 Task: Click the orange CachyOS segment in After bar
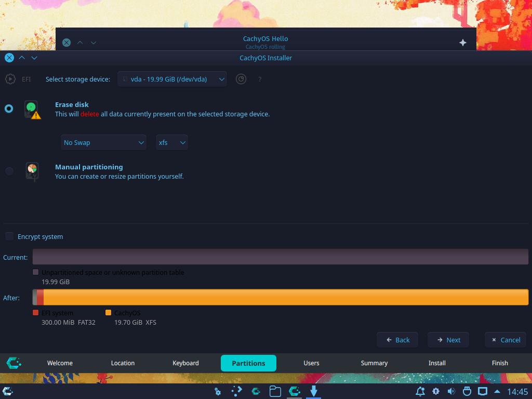(286, 297)
